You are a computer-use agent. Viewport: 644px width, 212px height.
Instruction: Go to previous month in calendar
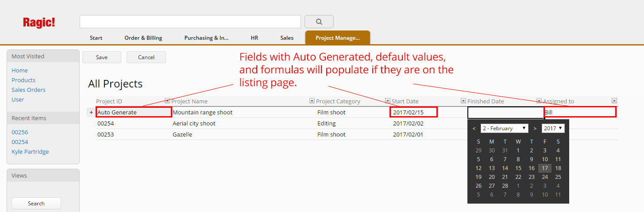pos(474,129)
